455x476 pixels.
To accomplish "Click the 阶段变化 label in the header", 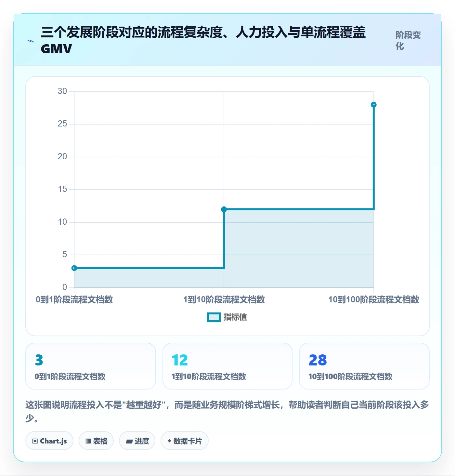I will 408,40.
